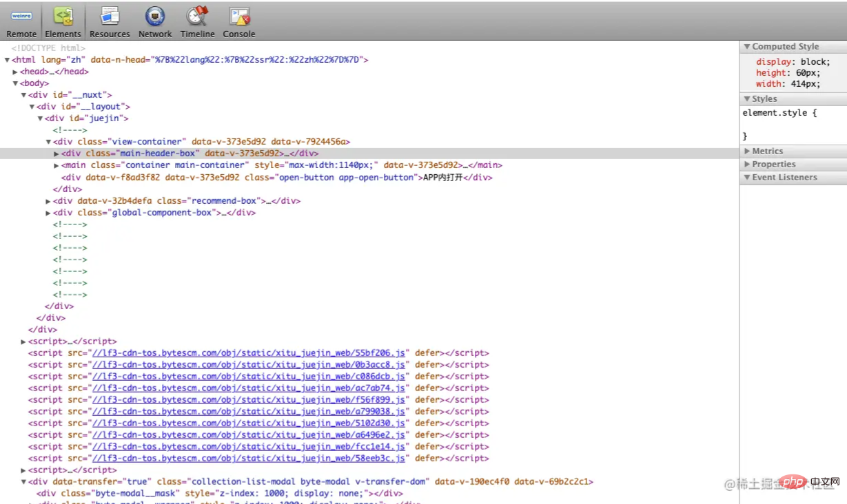This screenshot has width=847, height=504.
Task: Expand the global-component-box div node
Action: 48,213
